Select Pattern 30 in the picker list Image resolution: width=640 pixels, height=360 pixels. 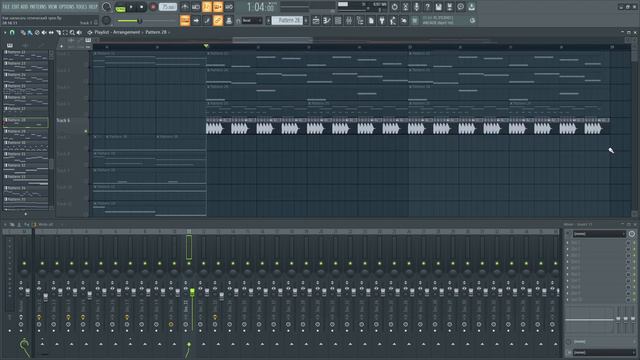click(25, 145)
